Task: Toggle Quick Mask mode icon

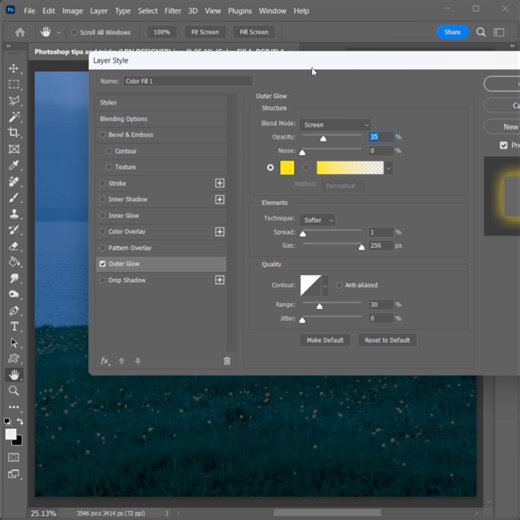Action: [x=14, y=457]
